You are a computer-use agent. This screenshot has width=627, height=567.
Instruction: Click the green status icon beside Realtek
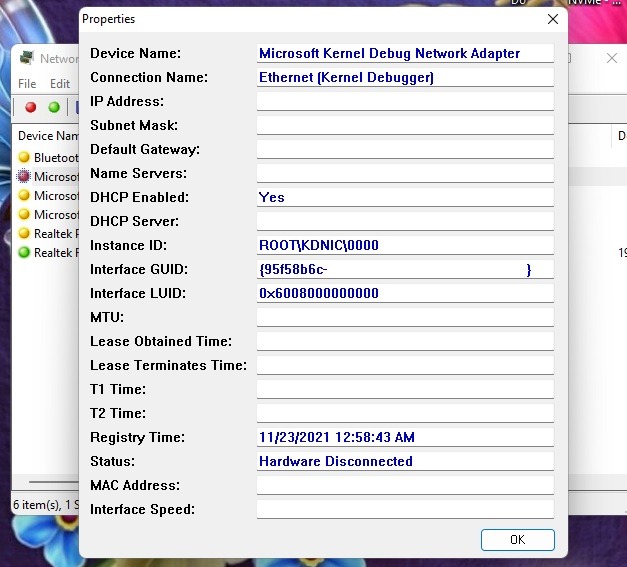(x=24, y=252)
